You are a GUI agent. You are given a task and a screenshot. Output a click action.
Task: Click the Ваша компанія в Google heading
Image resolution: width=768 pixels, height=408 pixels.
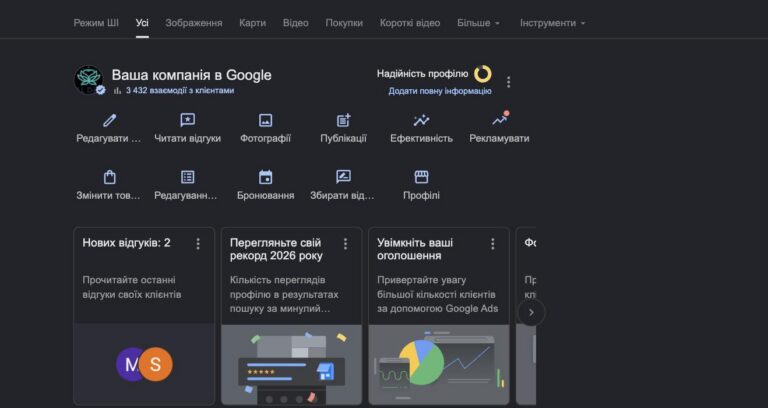point(192,75)
